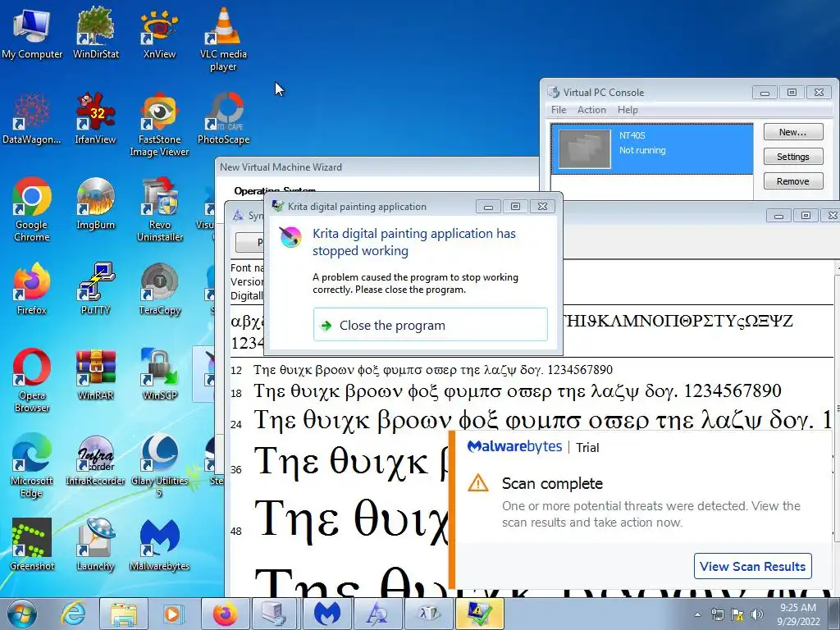Switch to font viewer taskbar button
840x630 pixels.
click(377, 614)
